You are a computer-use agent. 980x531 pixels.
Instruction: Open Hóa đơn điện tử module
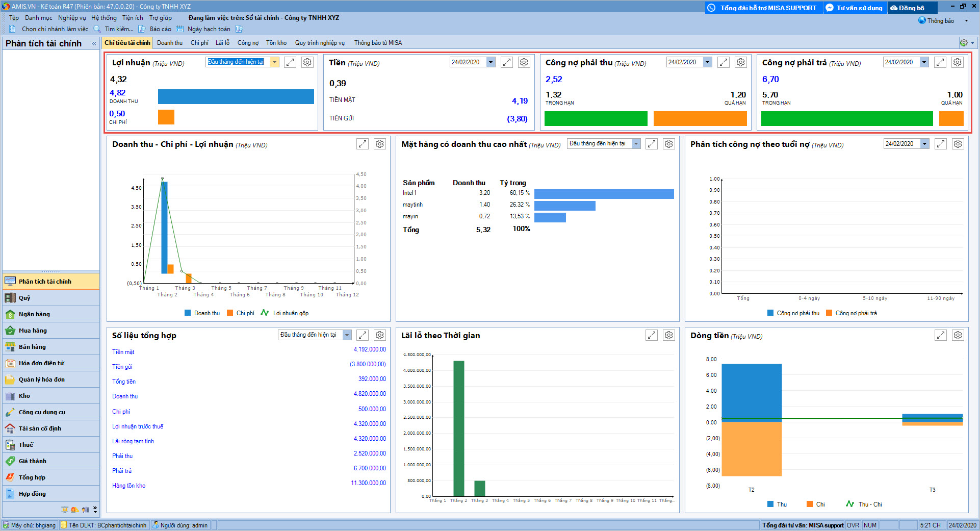[x=41, y=363]
